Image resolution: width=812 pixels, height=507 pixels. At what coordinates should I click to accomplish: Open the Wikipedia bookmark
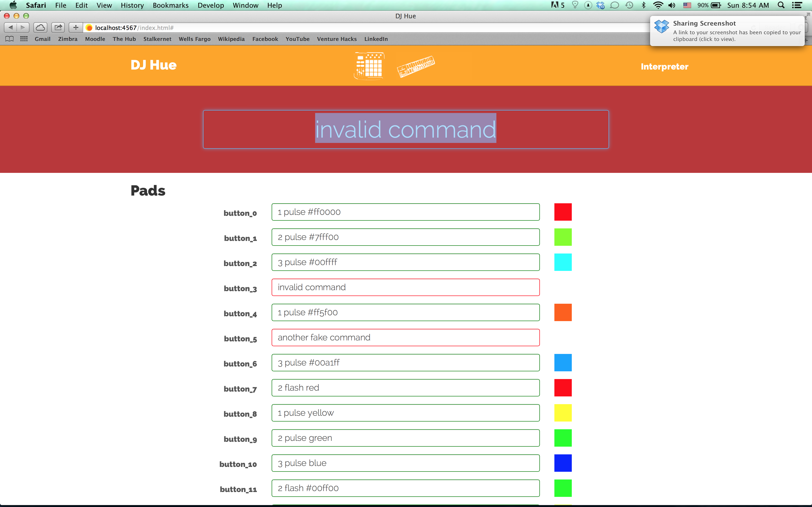[x=231, y=39]
